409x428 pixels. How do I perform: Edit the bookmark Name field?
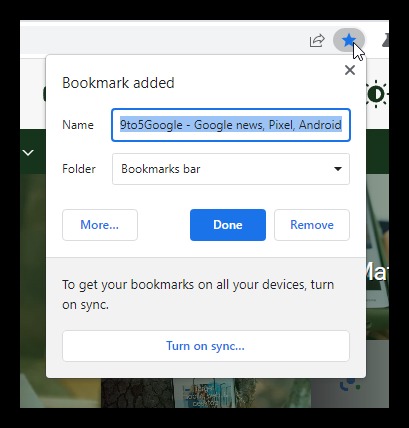(231, 125)
